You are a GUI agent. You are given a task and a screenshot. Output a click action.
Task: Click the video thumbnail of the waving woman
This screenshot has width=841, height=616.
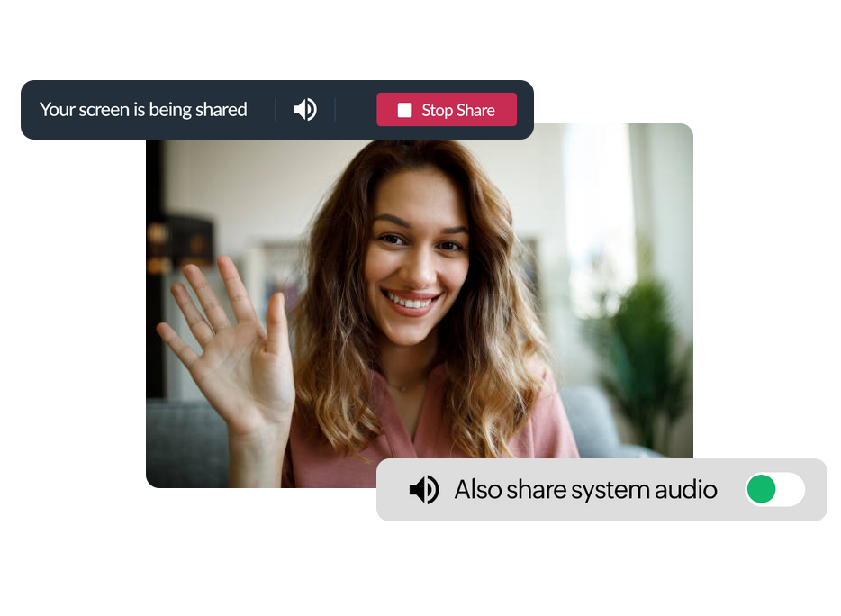coord(420,306)
